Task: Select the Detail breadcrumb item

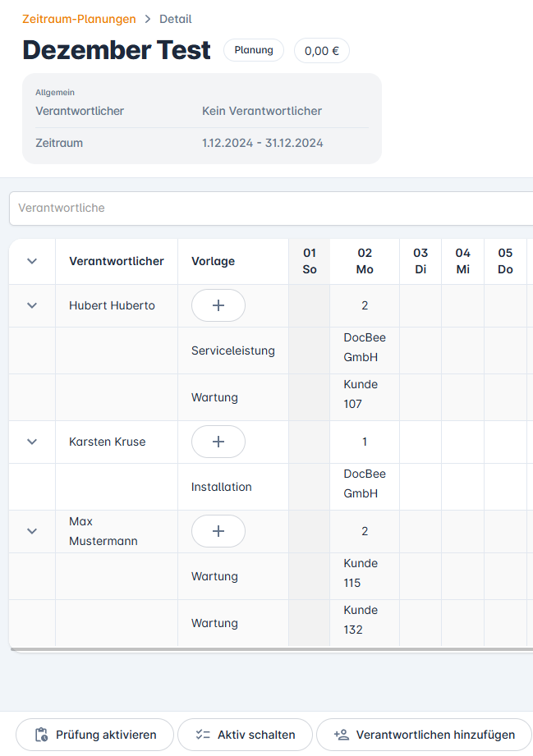Action: pyautogui.click(x=175, y=18)
